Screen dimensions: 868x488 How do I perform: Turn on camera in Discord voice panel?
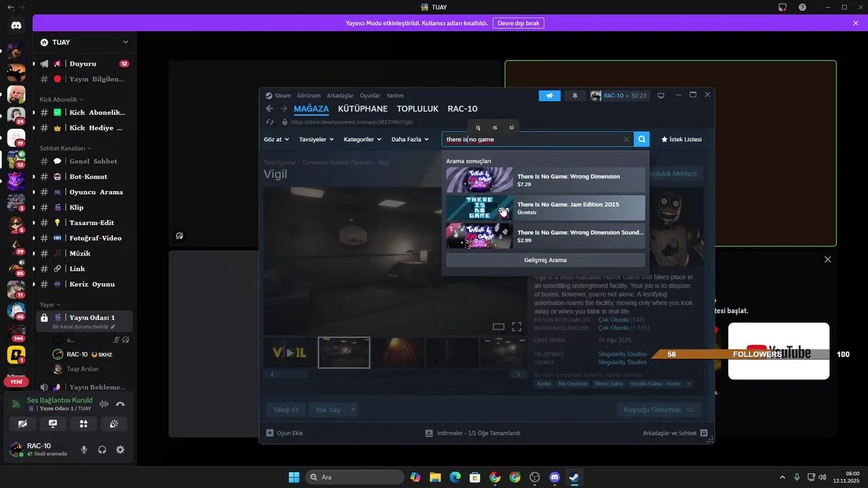[22, 424]
